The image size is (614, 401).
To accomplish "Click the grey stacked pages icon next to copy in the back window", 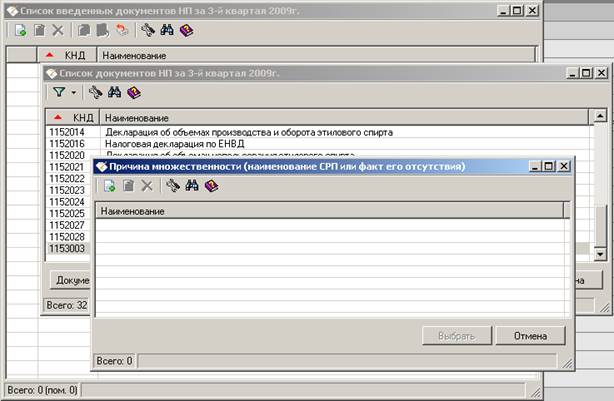I will click(102, 30).
